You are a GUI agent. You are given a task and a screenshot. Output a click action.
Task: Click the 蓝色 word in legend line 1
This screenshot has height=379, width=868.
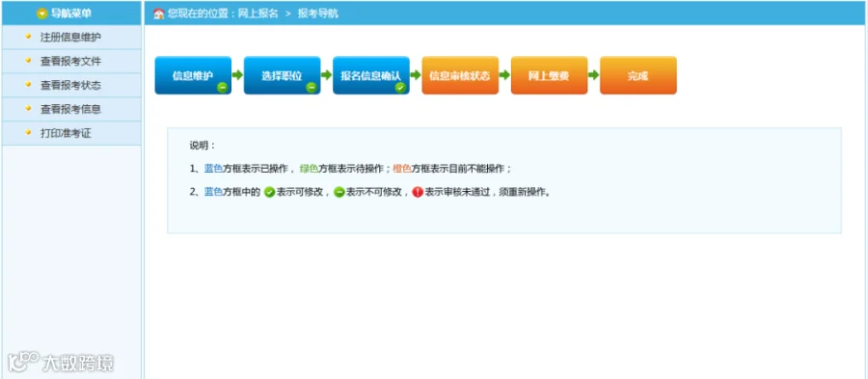[x=214, y=169]
